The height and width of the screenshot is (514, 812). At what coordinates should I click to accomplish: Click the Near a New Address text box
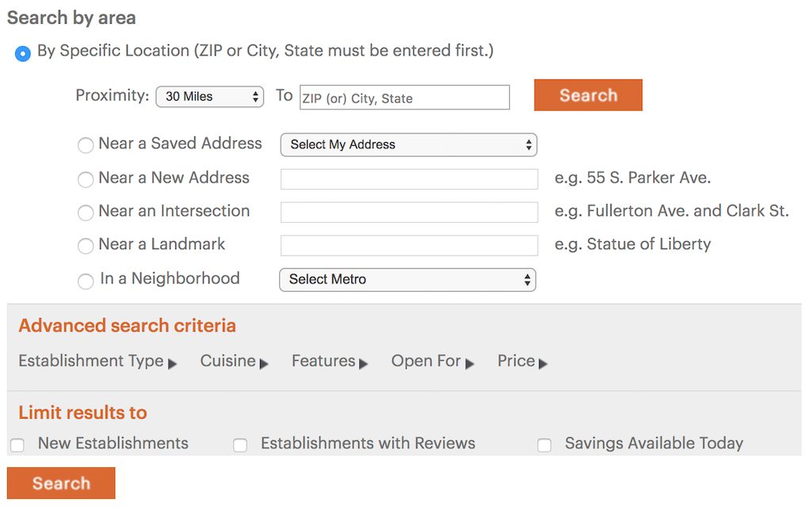pos(409,179)
